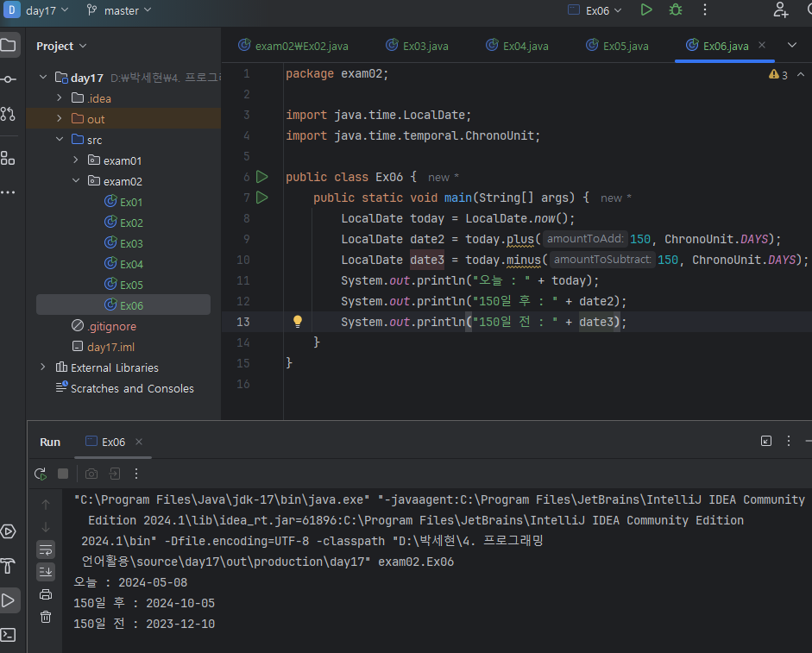Switch to the Ex03.java tab
Screen dimensions: 812x653
coord(418,46)
